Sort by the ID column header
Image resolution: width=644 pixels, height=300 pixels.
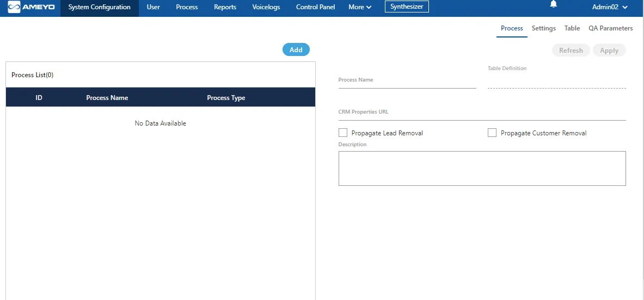[39, 97]
